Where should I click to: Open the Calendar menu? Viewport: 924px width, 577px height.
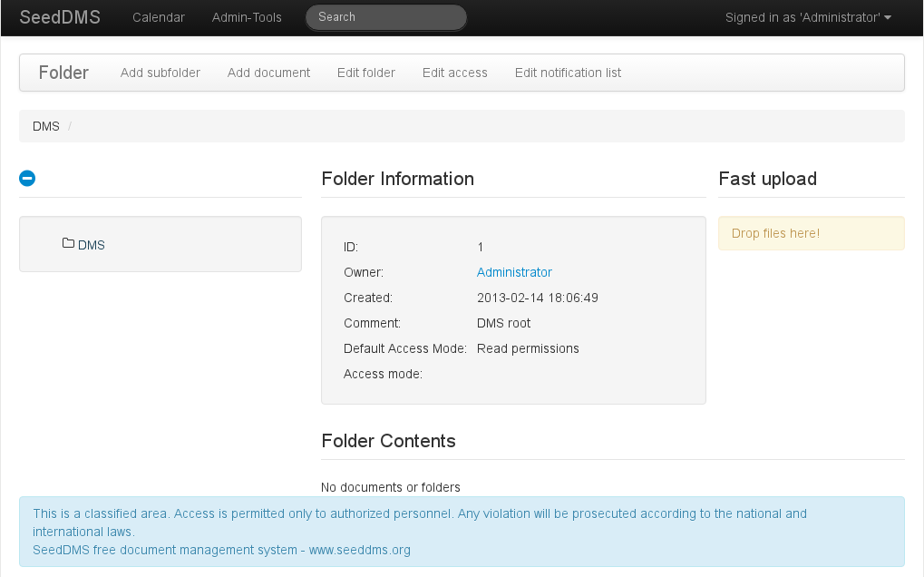159,17
